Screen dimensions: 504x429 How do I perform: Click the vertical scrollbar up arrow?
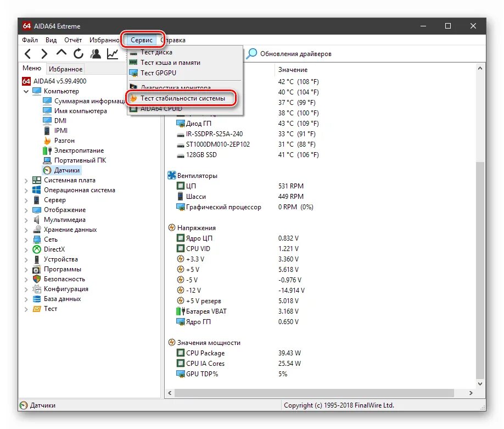click(480, 68)
